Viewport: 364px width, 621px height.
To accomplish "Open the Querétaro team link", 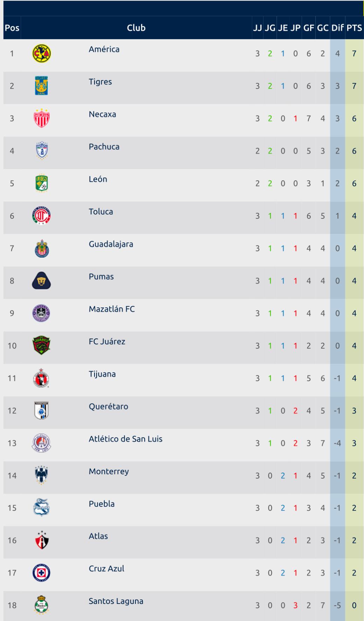I will pos(108,406).
